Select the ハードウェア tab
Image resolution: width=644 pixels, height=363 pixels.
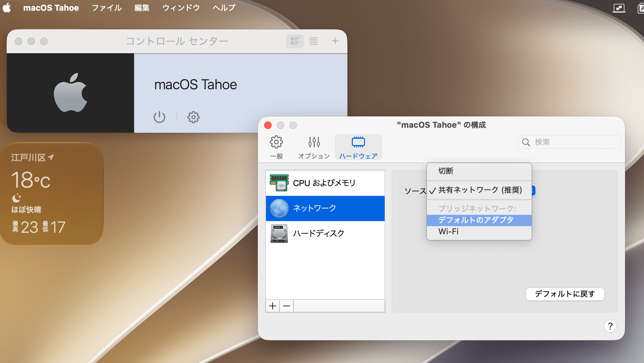tap(358, 147)
